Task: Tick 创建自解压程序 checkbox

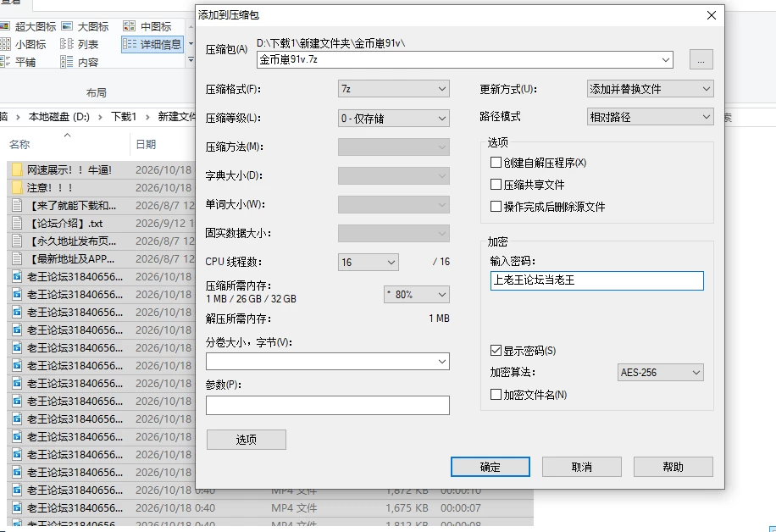Action: (x=496, y=163)
